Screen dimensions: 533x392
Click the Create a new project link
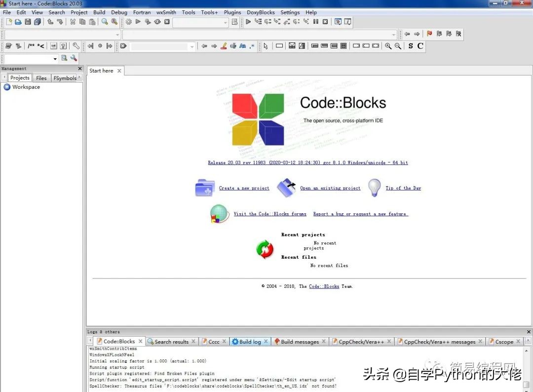[x=244, y=188]
